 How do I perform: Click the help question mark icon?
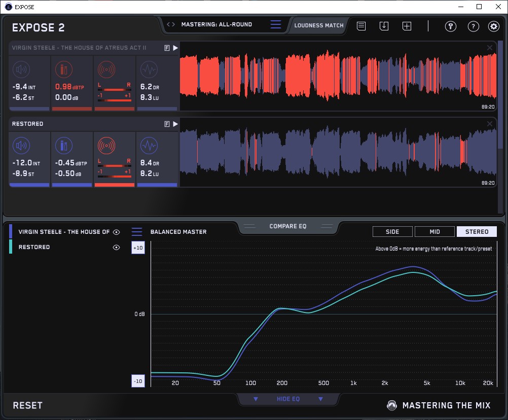pos(474,26)
